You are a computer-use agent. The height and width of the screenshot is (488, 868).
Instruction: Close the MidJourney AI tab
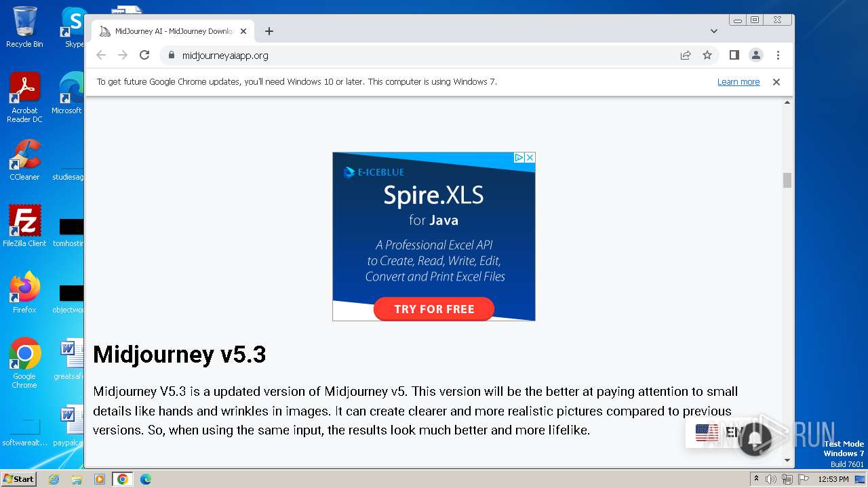tap(243, 31)
